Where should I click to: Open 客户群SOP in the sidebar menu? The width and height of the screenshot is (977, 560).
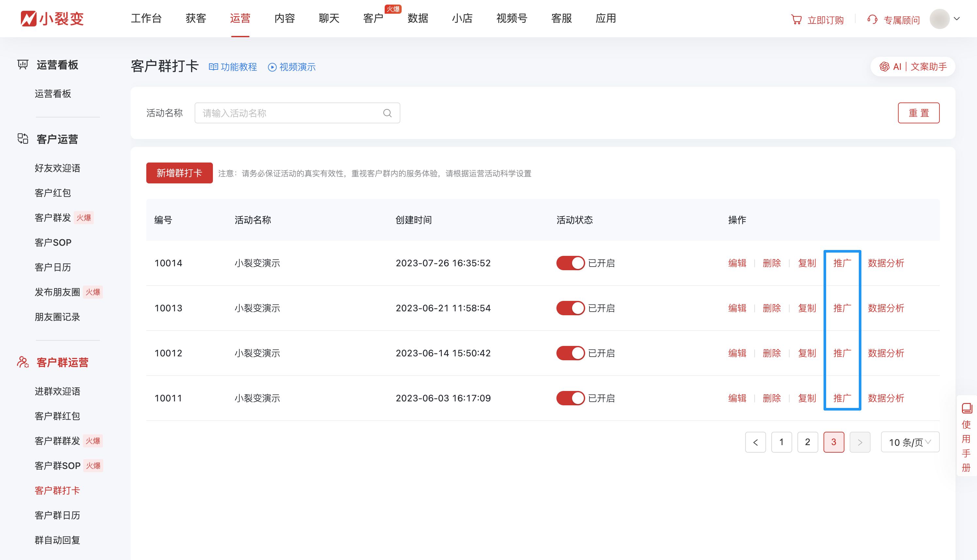[58, 466]
